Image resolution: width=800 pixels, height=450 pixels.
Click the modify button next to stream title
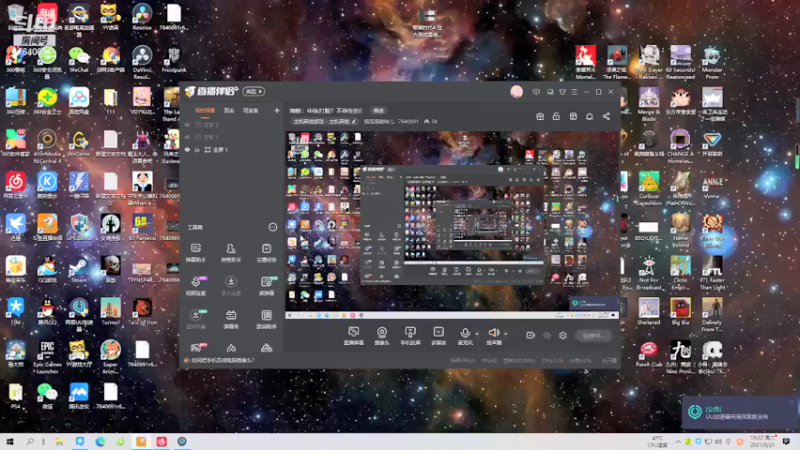point(378,111)
